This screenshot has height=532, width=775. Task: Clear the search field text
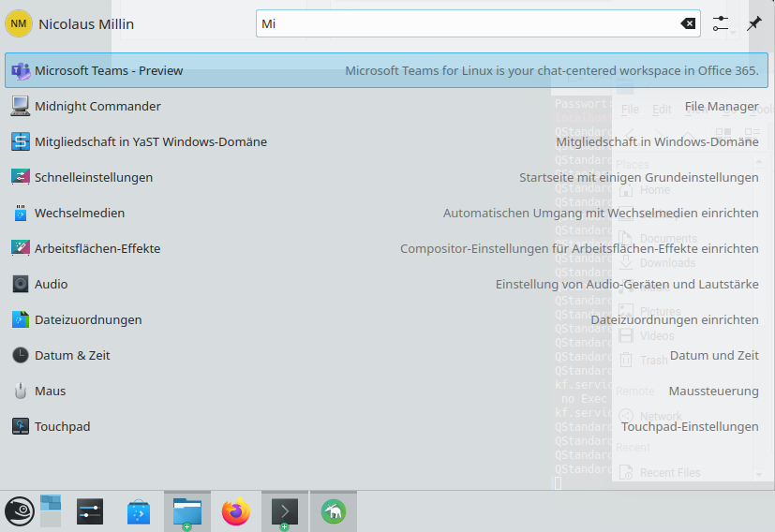pyautogui.click(x=688, y=23)
